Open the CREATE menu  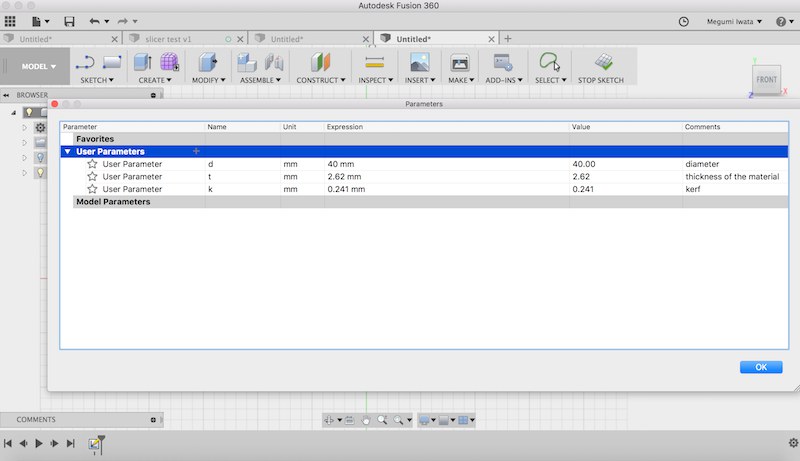155,80
